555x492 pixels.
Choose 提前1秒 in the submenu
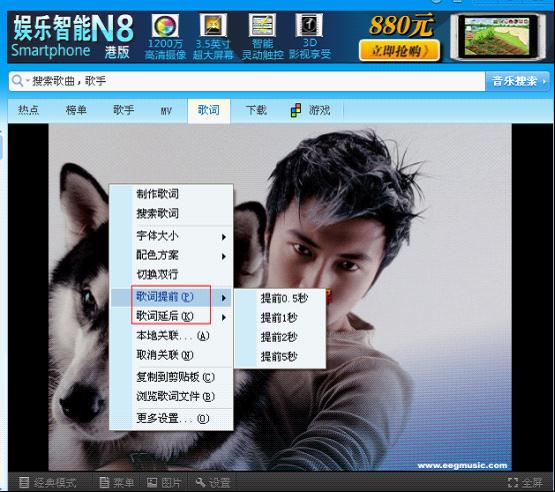[x=280, y=318]
